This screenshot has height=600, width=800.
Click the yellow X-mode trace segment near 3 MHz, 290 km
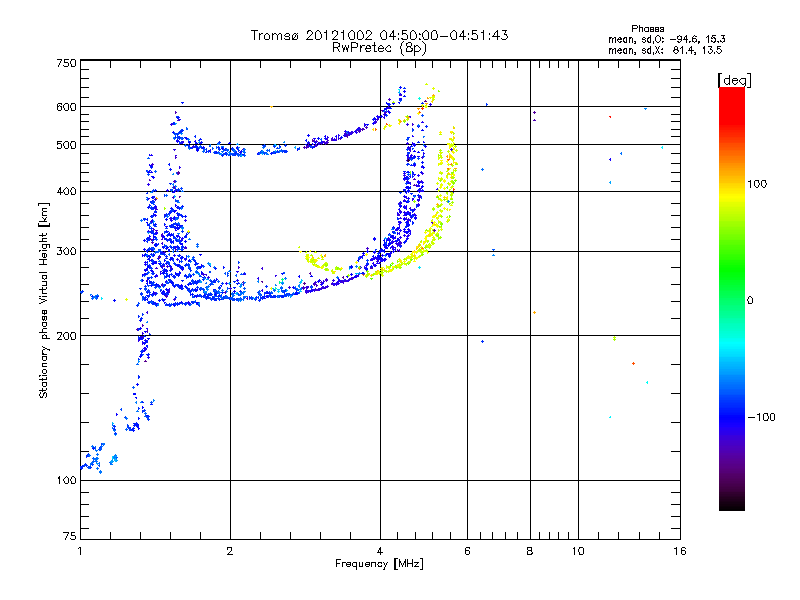point(315,260)
